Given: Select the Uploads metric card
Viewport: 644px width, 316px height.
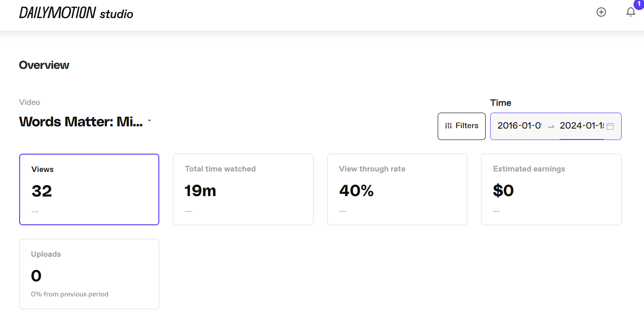Looking at the screenshot, I should (x=89, y=274).
